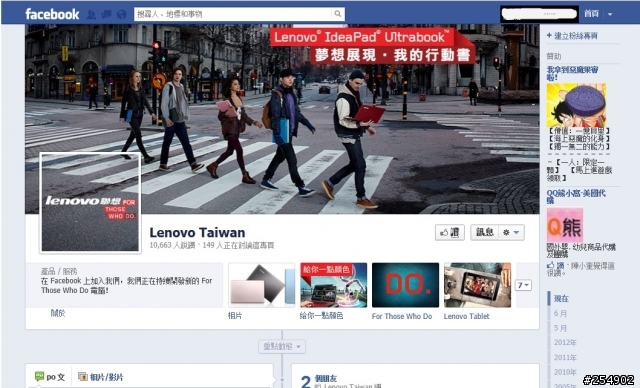Click Lenovo Tablet app label
The width and height of the screenshot is (640, 388).
pyautogui.click(x=466, y=316)
